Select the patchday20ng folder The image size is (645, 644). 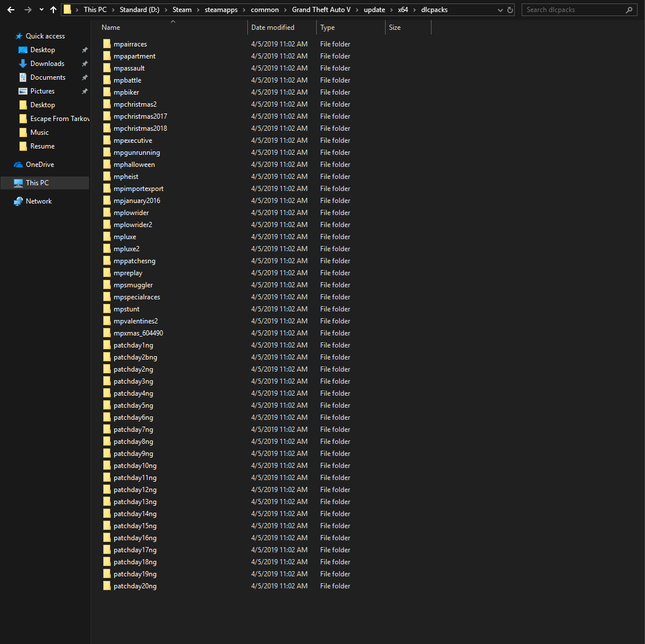(135, 586)
